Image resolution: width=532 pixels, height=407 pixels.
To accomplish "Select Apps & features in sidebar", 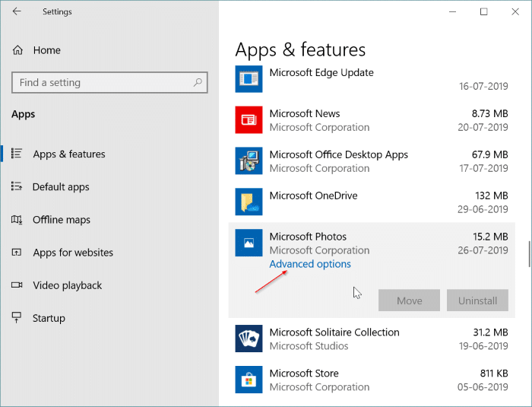I will point(69,154).
